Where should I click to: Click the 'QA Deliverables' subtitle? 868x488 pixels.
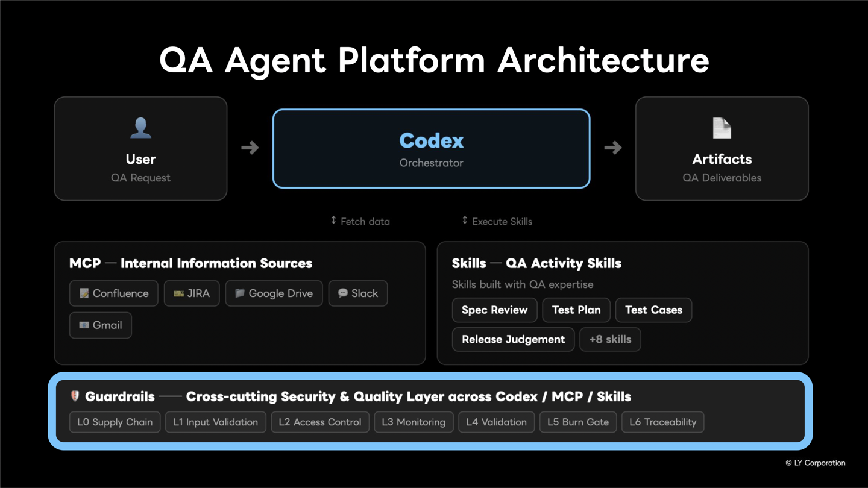[722, 178]
